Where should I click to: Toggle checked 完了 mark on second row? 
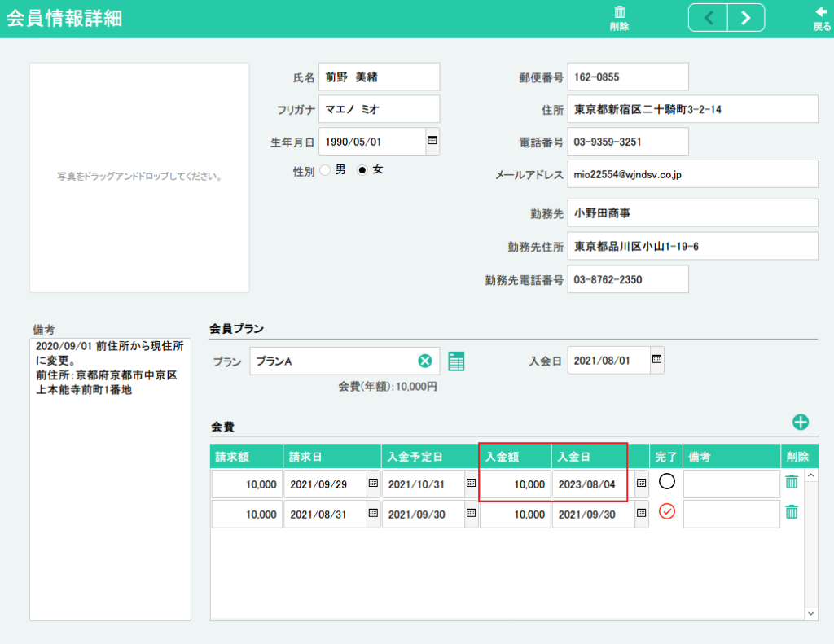[667, 512]
